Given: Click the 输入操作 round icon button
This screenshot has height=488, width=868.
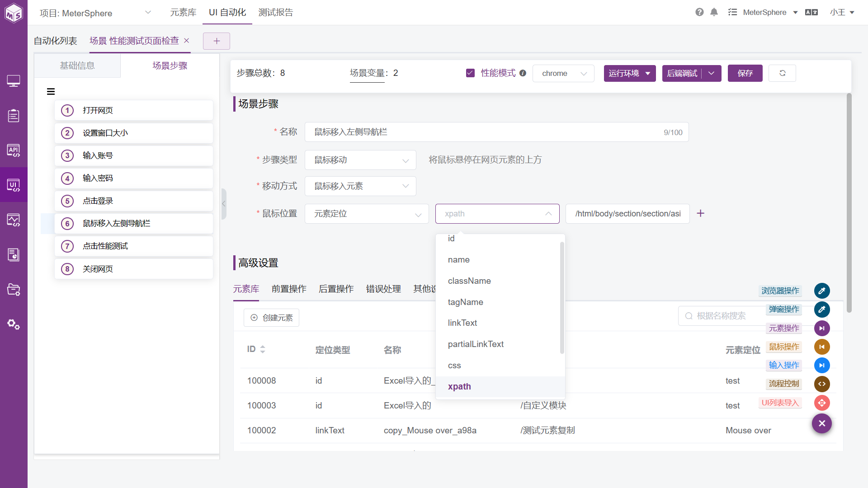Looking at the screenshot, I should (822, 365).
